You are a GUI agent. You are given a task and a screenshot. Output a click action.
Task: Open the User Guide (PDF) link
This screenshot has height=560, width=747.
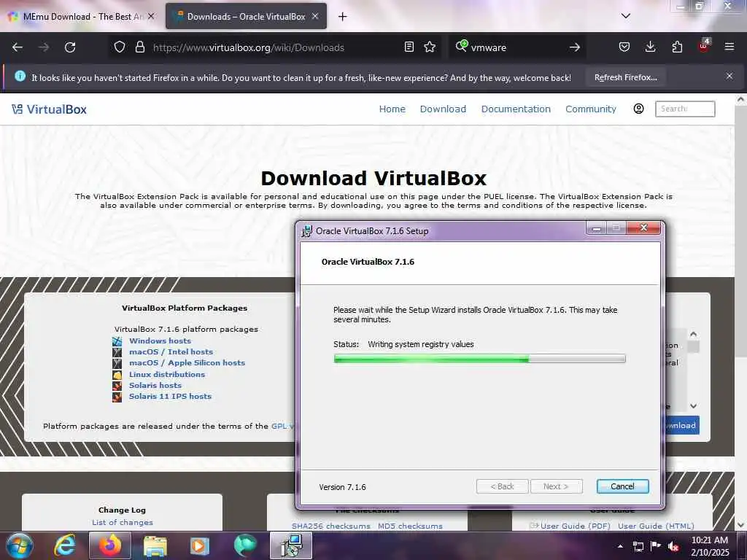(575, 526)
